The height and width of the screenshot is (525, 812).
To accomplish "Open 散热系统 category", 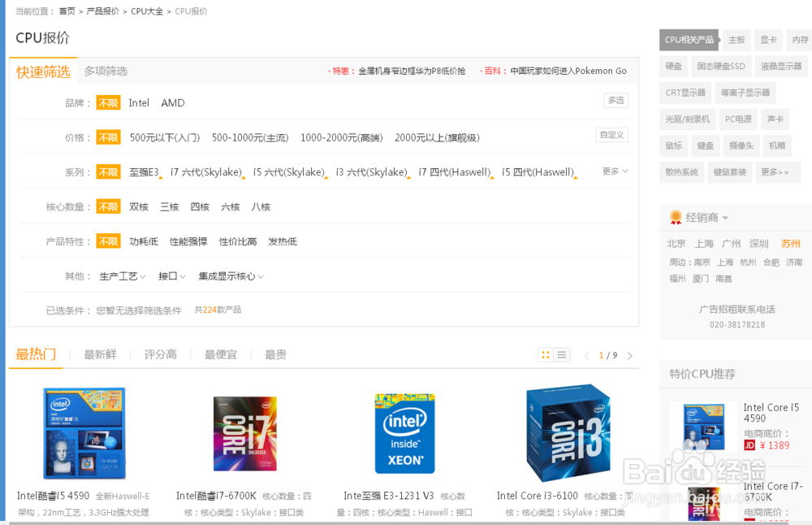I will click(681, 172).
